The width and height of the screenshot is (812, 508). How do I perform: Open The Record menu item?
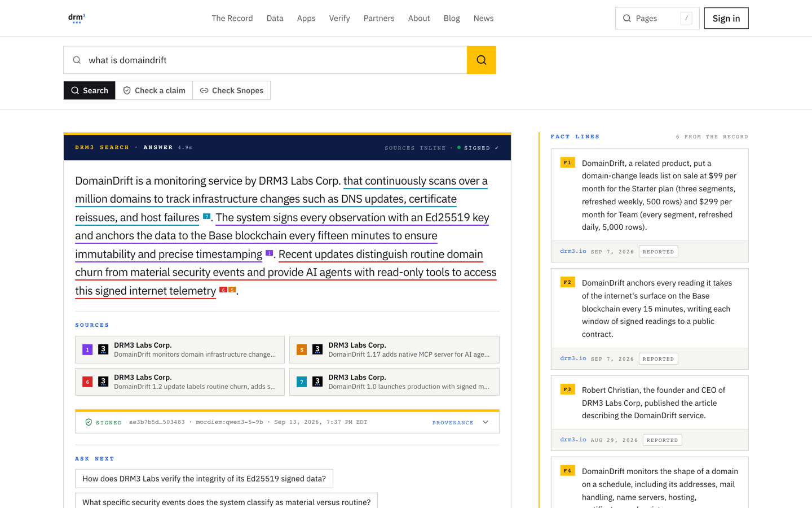[x=232, y=18]
